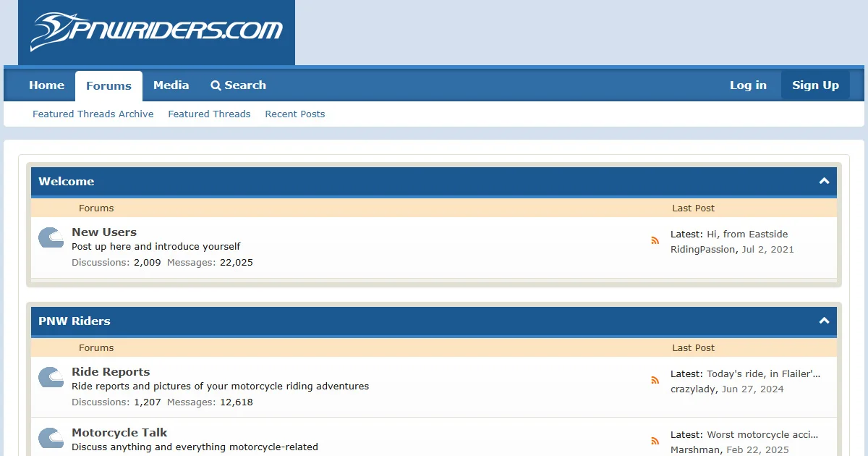View crazylady's user profile link
Screen dimensions: 868x456
point(693,389)
